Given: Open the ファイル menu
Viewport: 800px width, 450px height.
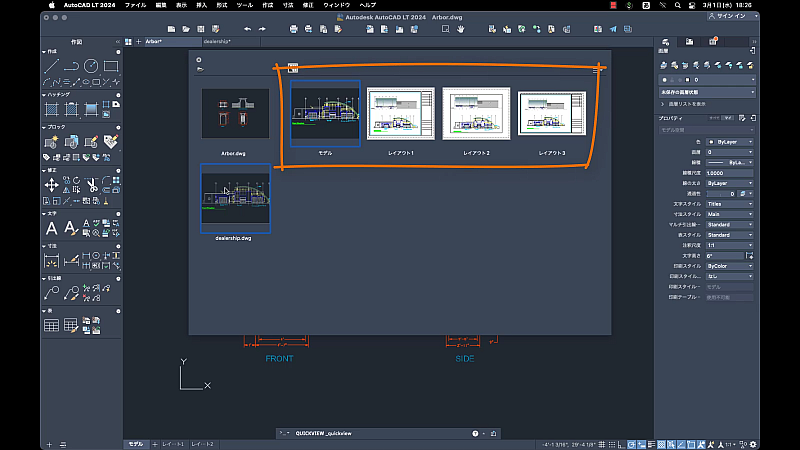Looking at the screenshot, I should tap(135, 5).
